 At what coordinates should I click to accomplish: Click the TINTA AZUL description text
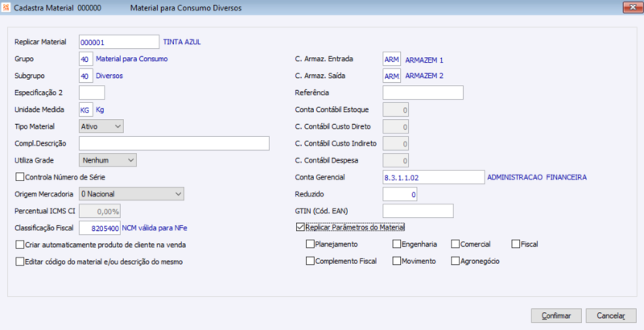pyautogui.click(x=182, y=42)
